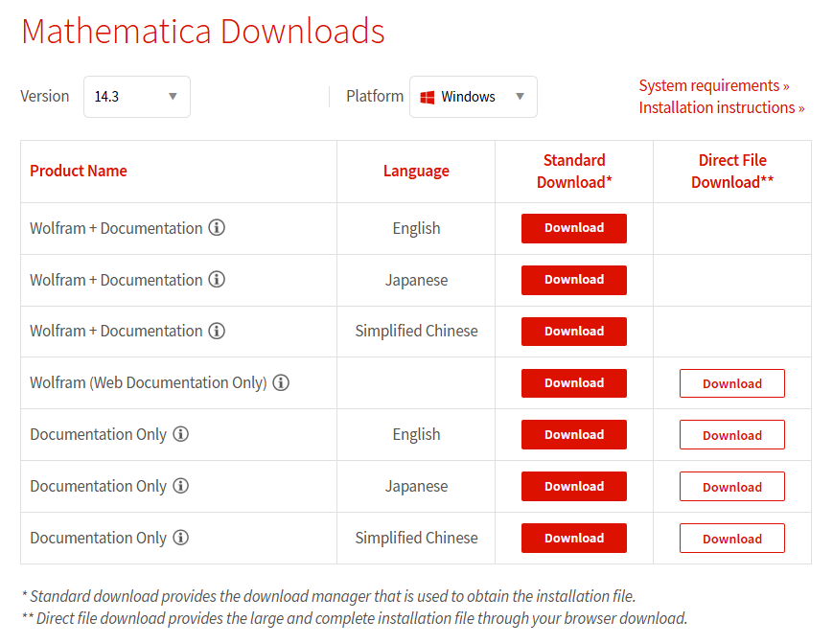The image size is (833, 644).
Task: Click info icon beside English Wolfram + Documentation
Action: (x=217, y=228)
